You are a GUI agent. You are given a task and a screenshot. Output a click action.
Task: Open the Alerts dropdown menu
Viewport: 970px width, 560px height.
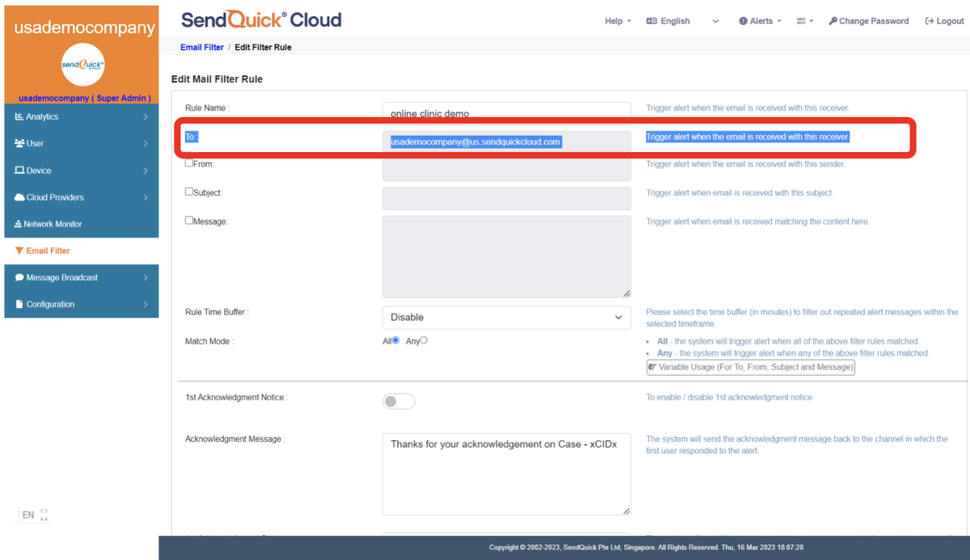pyautogui.click(x=759, y=21)
